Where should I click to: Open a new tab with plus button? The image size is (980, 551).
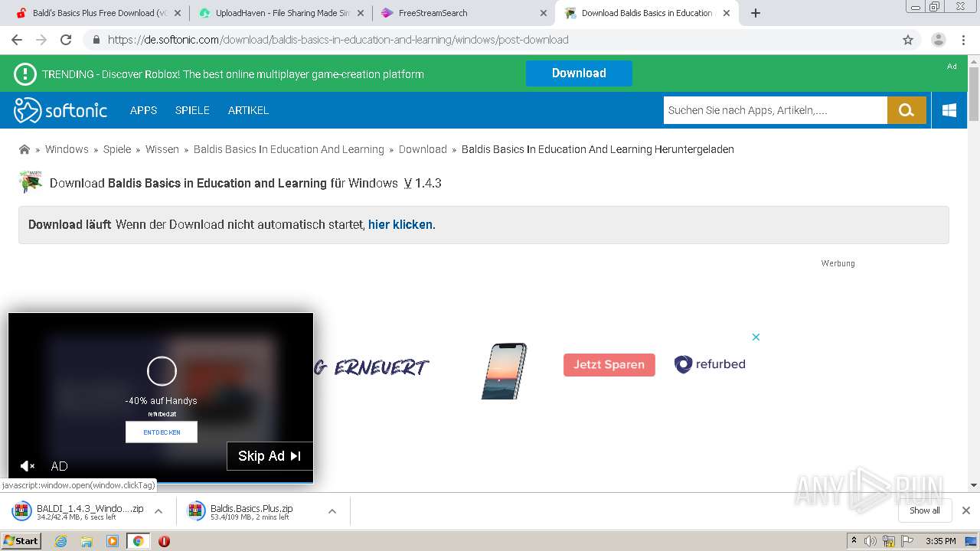756,13
